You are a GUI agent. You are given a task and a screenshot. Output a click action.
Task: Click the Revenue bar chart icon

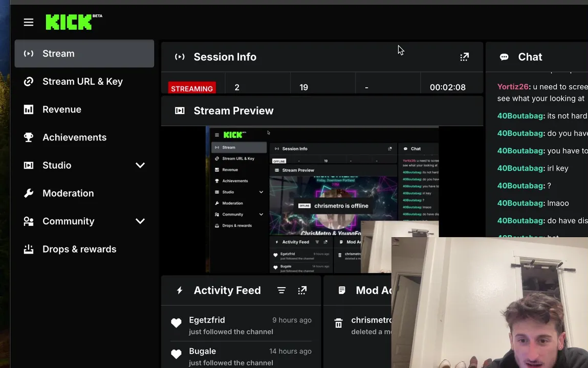(x=29, y=109)
